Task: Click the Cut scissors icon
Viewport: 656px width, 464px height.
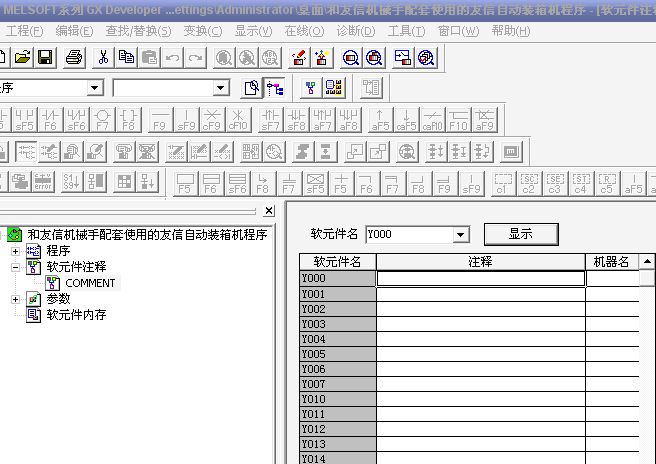Action: [x=101, y=57]
